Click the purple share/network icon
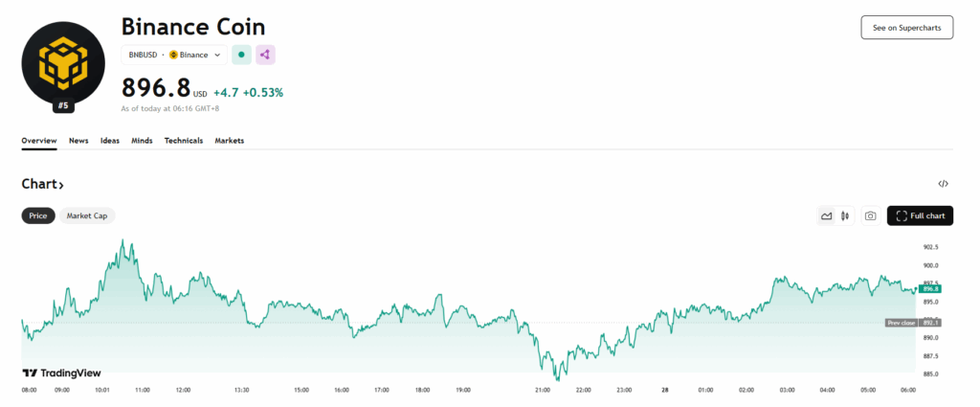The height and width of the screenshot is (407, 980). 265,55
